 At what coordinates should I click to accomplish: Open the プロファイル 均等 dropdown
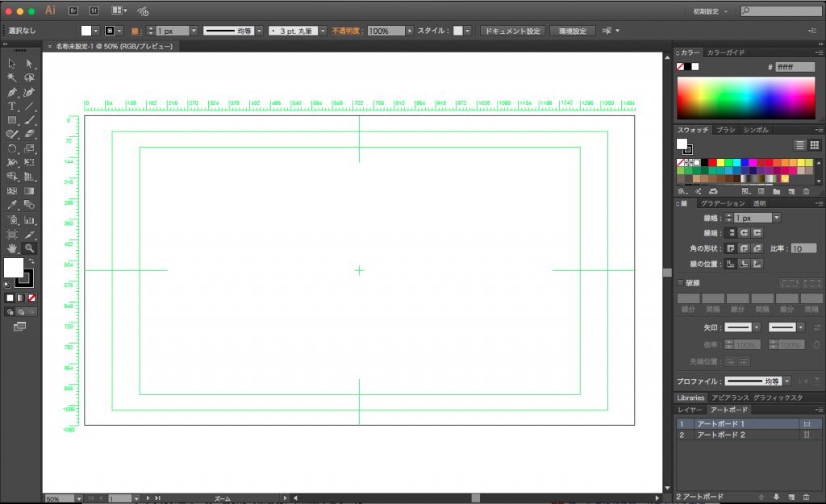[x=786, y=381]
